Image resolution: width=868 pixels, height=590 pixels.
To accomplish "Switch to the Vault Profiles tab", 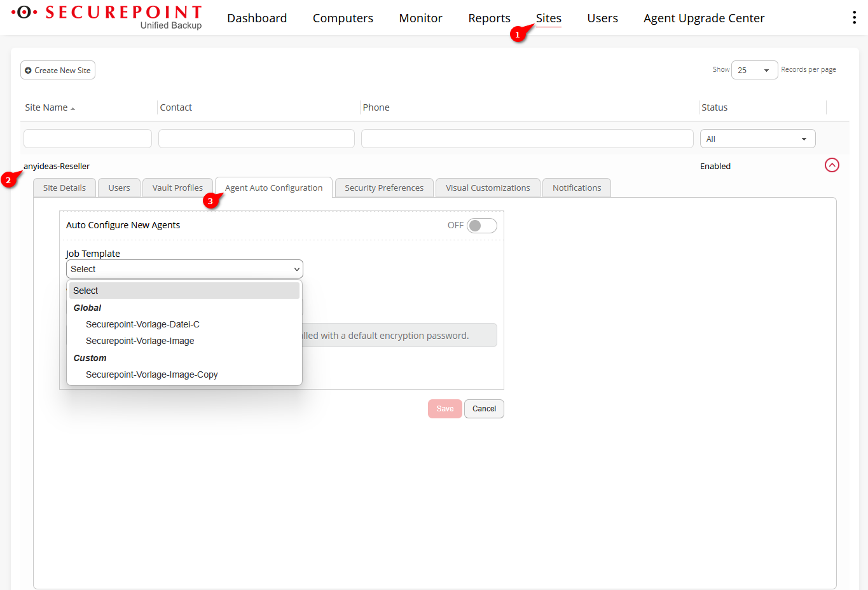I will [177, 188].
